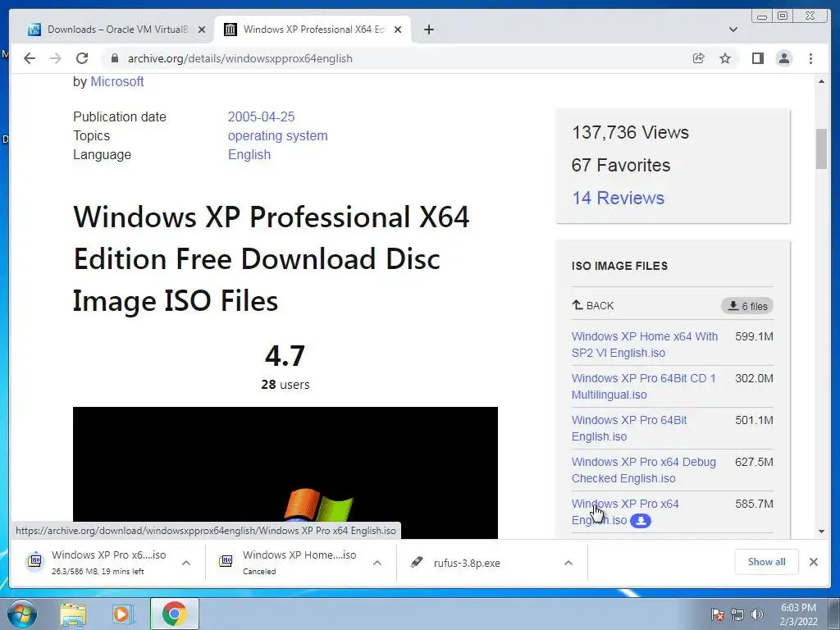Image resolution: width=840 pixels, height=630 pixels.
Task: Open Chrome three-dot menu
Action: tap(810, 58)
